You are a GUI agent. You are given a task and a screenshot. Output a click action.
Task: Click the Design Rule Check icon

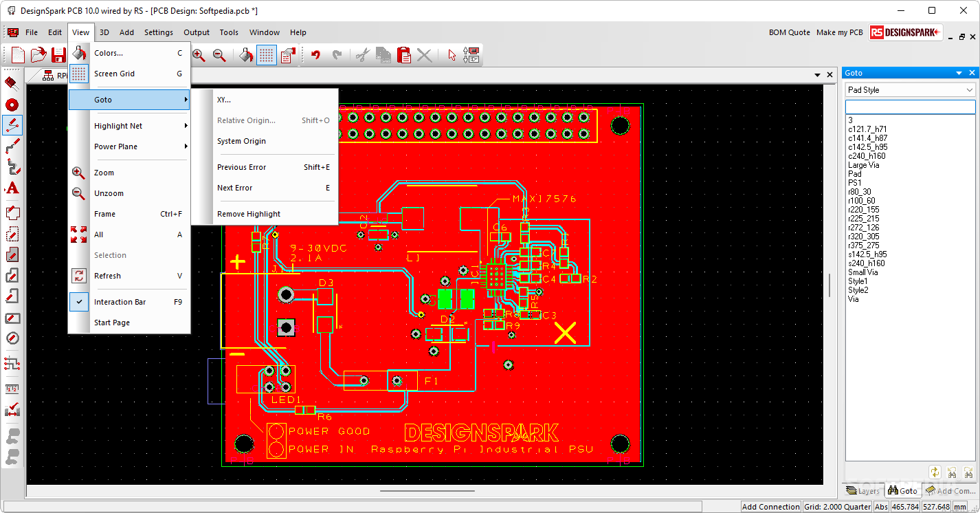[x=12, y=411]
